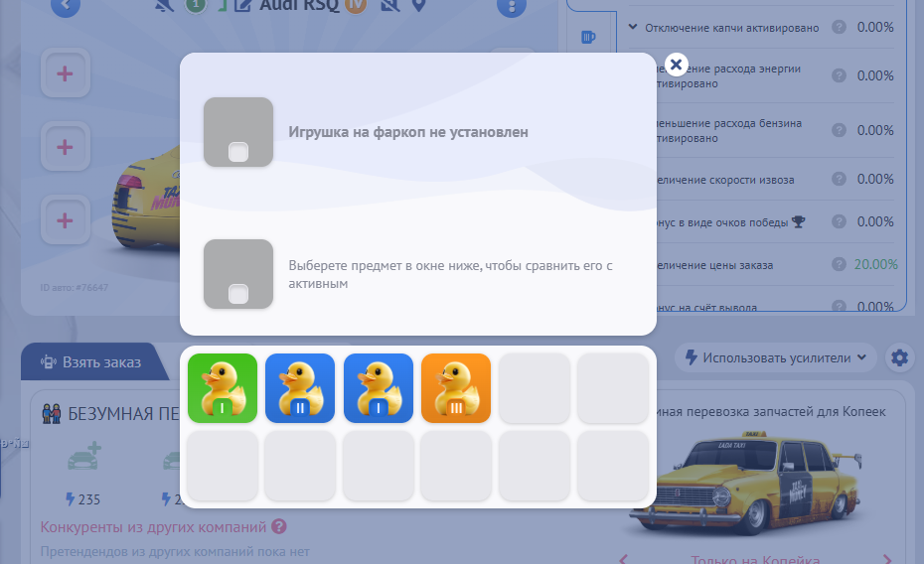This screenshot has width=924, height=564.
Task: Click the empty installed toy slot
Action: 238,132
